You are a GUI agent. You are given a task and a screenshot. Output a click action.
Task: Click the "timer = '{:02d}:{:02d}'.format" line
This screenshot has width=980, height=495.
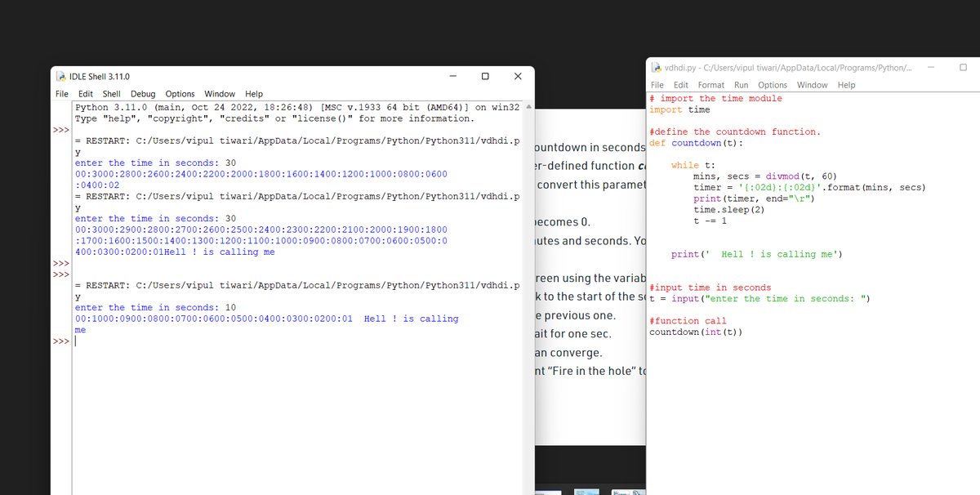tap(809, 187)
